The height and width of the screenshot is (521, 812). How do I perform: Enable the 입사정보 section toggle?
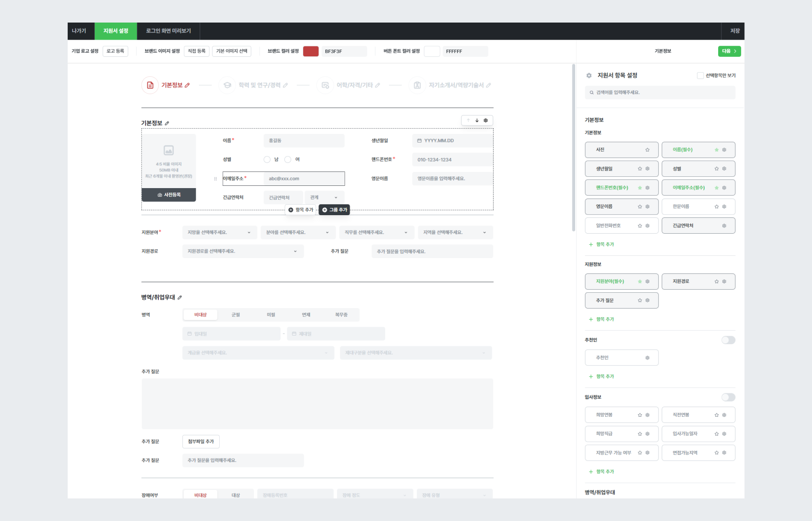pos(728,397)
